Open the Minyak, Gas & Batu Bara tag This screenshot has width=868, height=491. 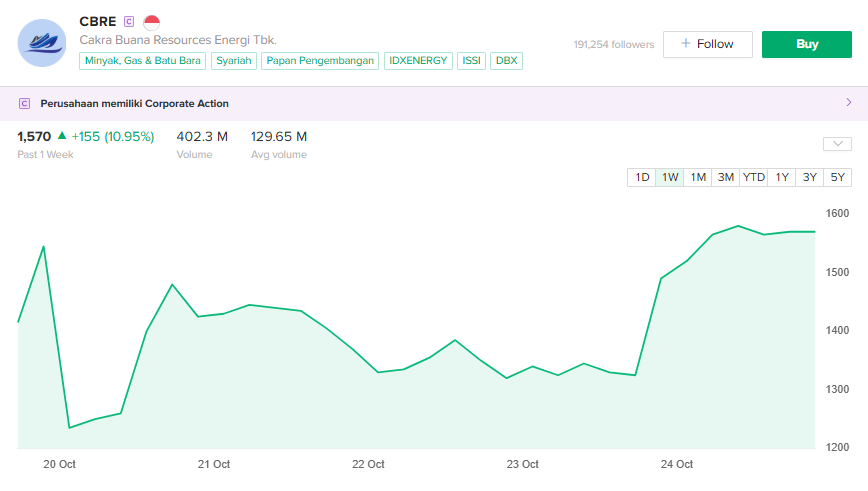tap(143, 61)
